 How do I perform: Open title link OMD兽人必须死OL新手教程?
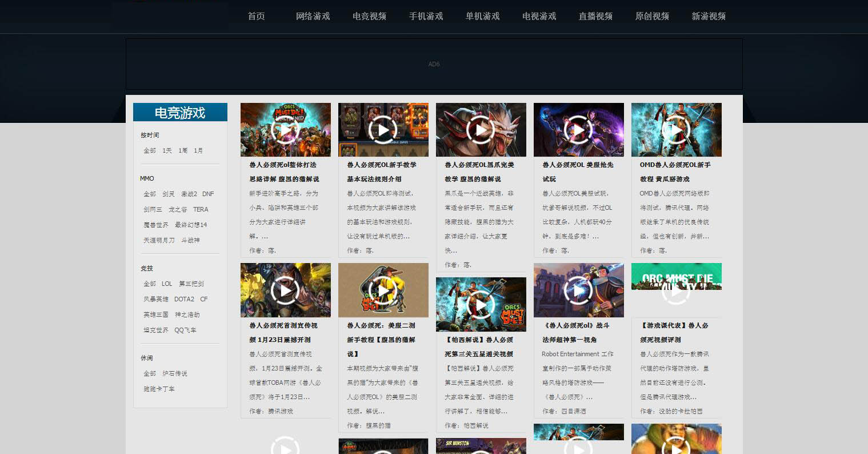[x=675, y=172]
